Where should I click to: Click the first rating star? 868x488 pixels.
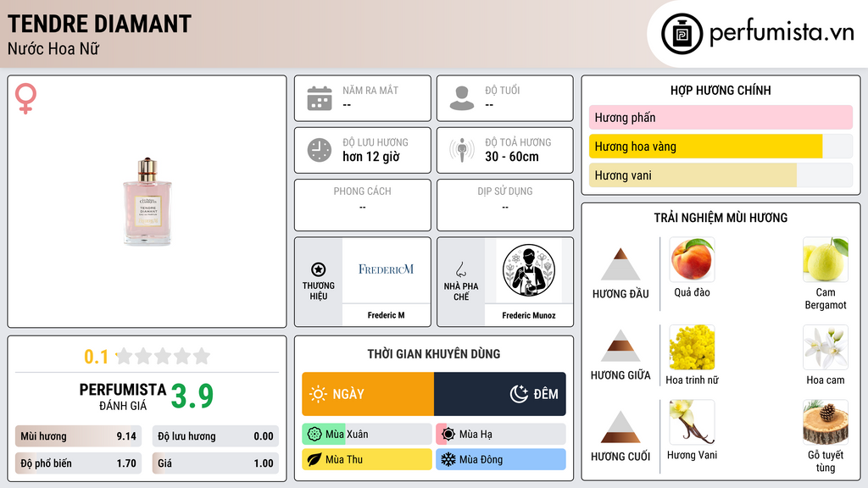[125, 356]
